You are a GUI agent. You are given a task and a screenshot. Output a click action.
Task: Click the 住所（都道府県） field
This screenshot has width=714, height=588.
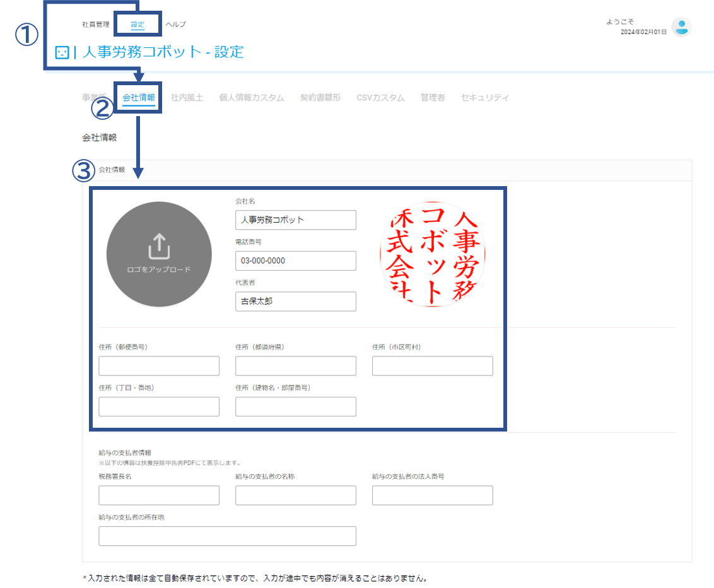[x=296, y=366]
